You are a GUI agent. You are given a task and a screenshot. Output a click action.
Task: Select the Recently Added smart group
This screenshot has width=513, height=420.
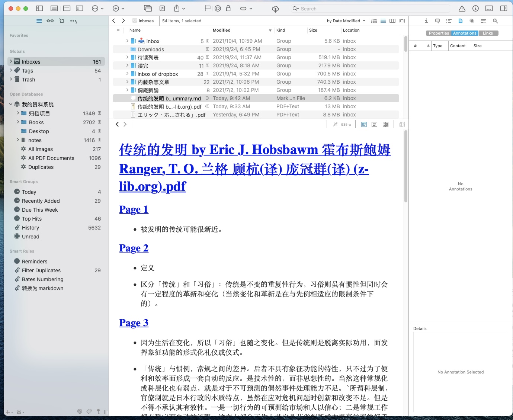pos(41,201)
